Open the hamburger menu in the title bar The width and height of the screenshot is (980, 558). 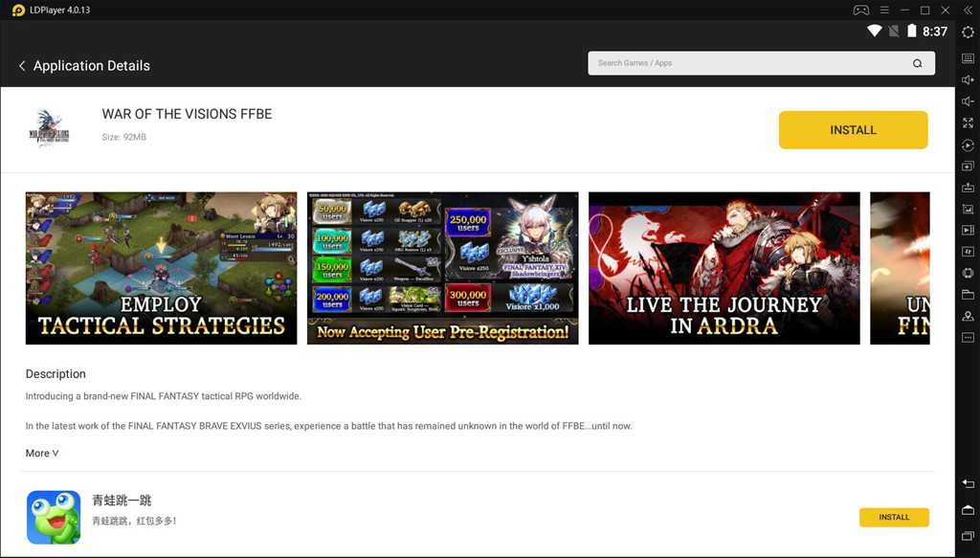coord(884,10)
